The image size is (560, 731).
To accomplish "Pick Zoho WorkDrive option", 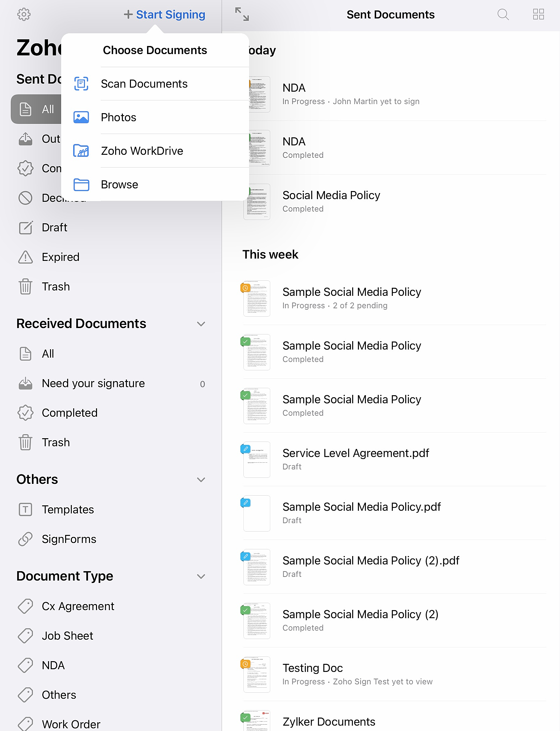I will tap(155, 151).
